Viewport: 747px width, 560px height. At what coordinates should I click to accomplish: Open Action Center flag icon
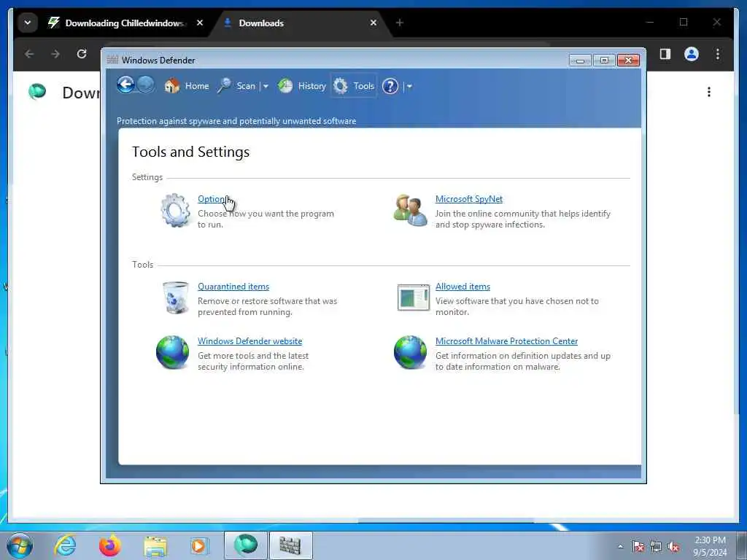pyautogui.click(x=638, y=547)
